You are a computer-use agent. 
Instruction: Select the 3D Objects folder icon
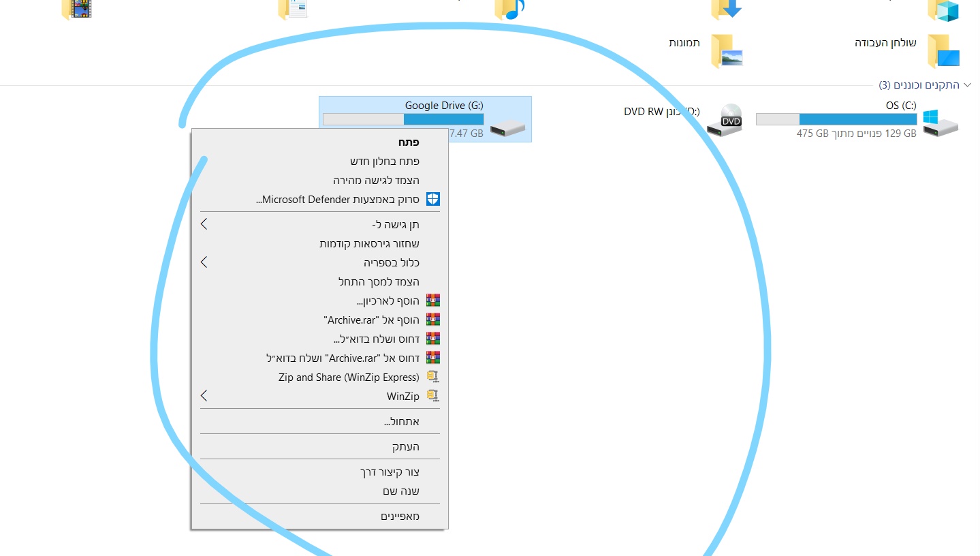[x=943, y=10]
